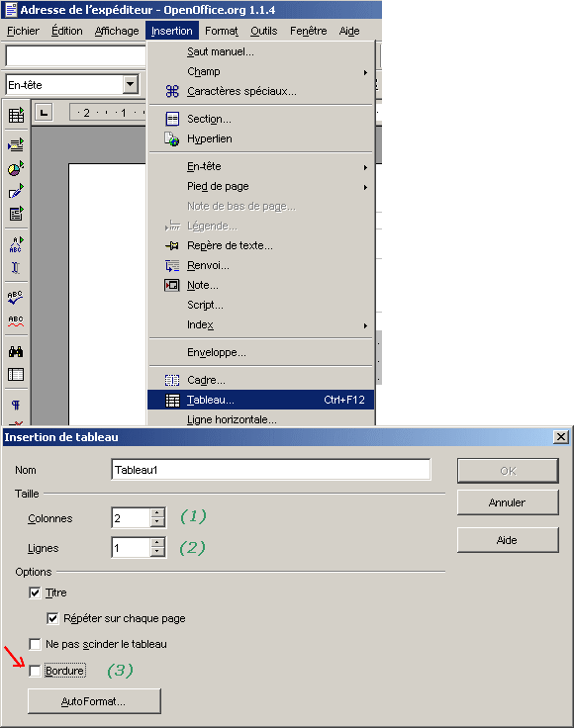Check the Bordure checkbox

click(35, 671)
